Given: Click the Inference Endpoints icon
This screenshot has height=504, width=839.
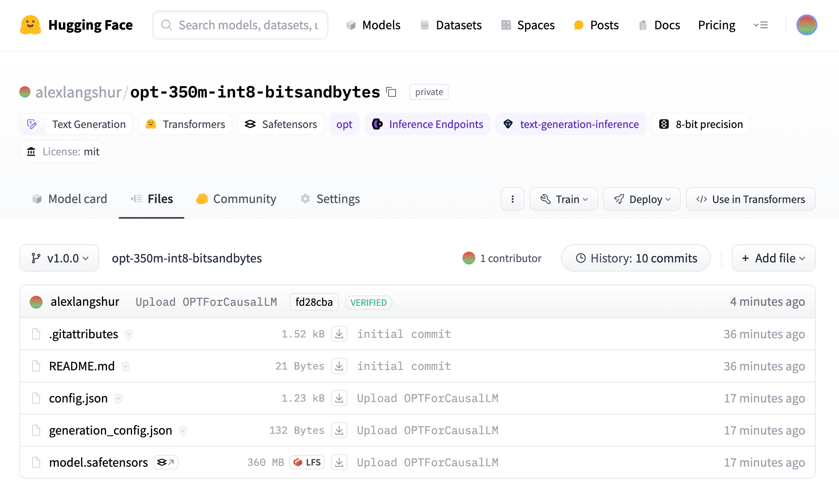Looking at the screenshot, I should coord(377,124).
